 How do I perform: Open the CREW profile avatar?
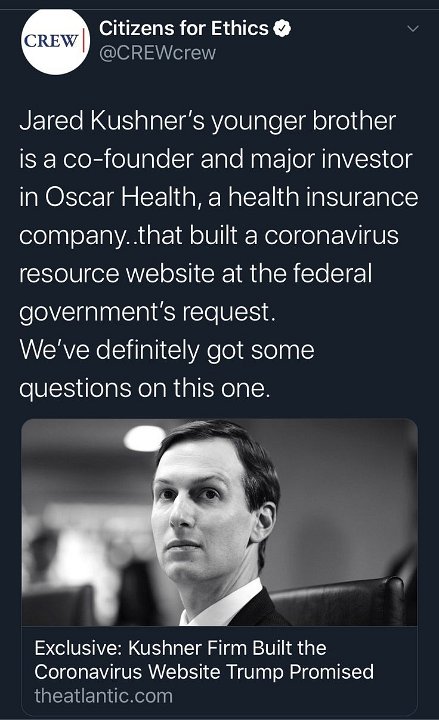(x=55, y=41)
